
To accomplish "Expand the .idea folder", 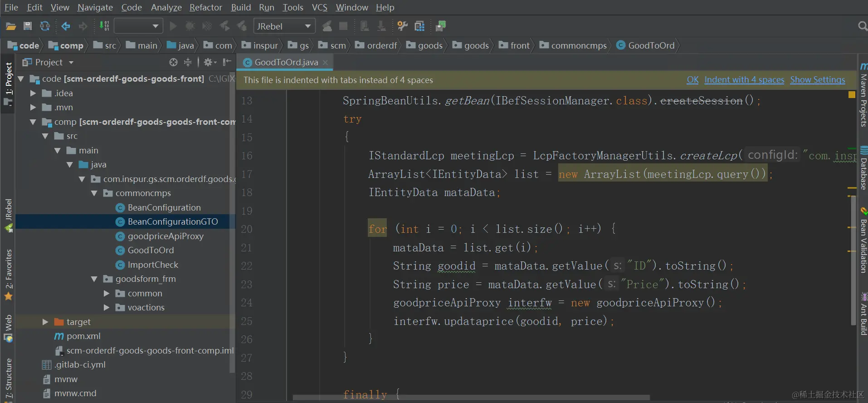I will point(33,93).
